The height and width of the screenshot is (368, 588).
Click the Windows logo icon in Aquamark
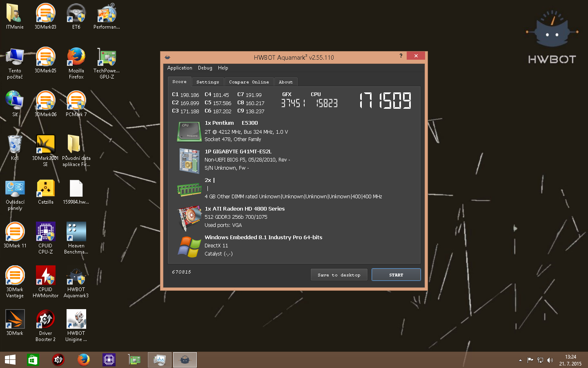click(x=189, y=247)
